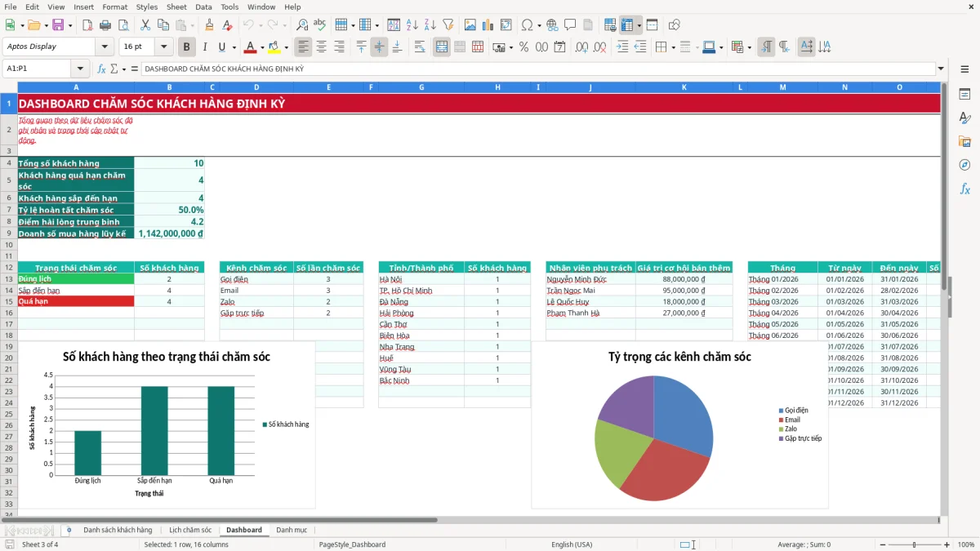Click the Print icon
The image size is (980, 551).
coord(106,25)
